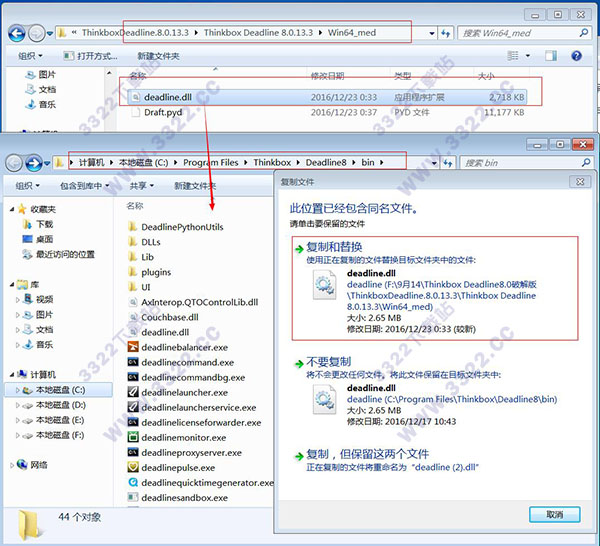Open the 组织 menu in the Win64_med window
The width and height of the screenshot is (600, 546).
31,56
